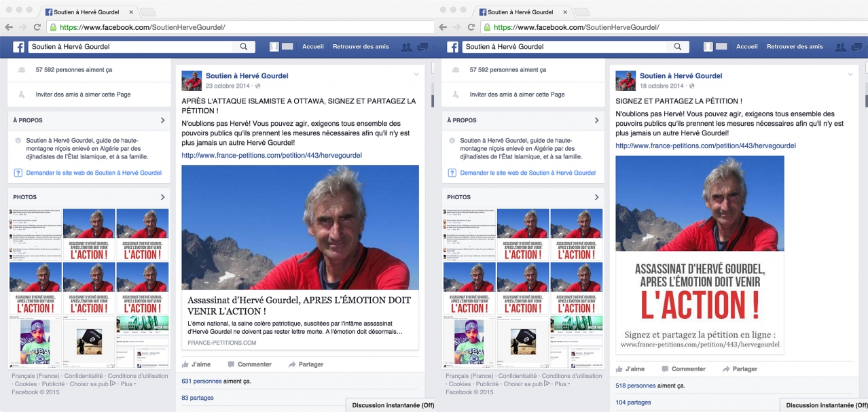868x412 pixels.
Task: Open the petition URL link in the 18 octobre post
Action: pyautogui.click(x=706, y=145)
